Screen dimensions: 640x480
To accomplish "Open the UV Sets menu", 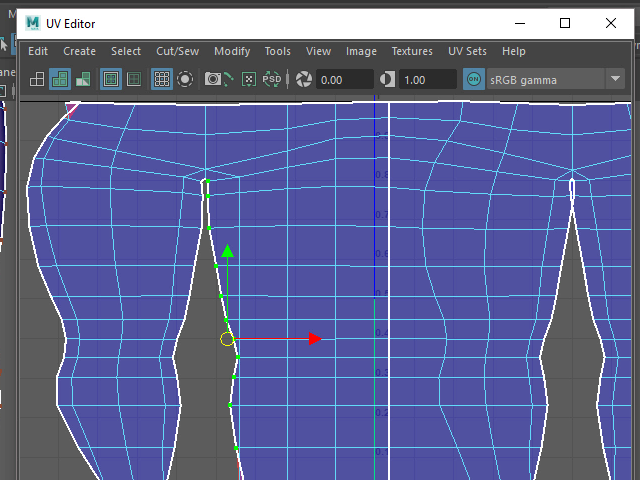I will pyautogui.click(x=467, y=51).
